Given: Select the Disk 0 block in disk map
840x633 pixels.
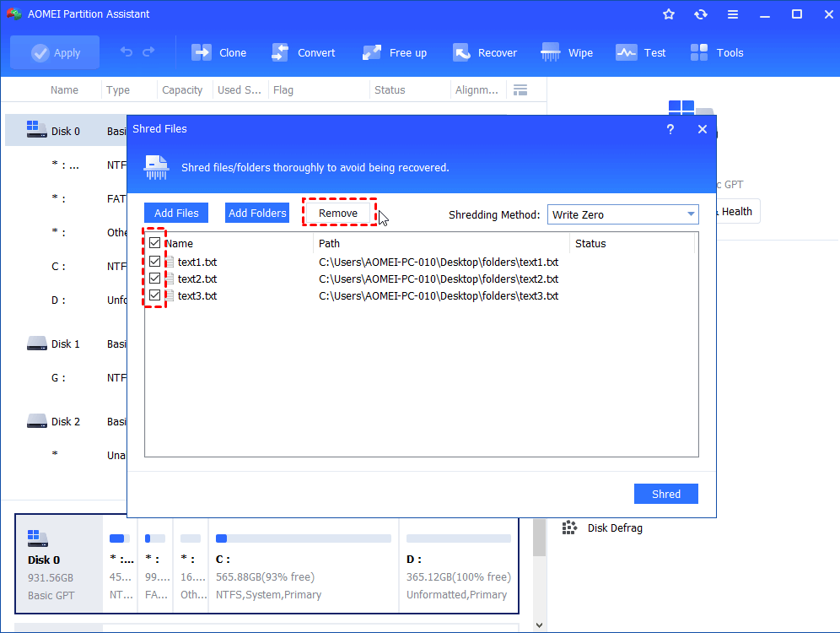Looking at the screenshot, I should [59, 564].
